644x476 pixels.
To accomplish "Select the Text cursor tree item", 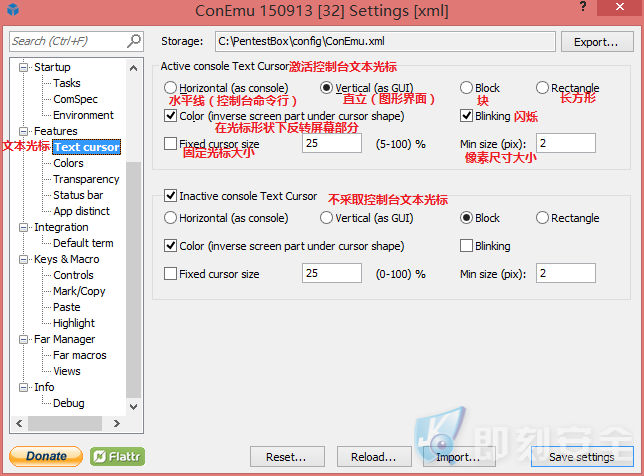I will tap(87, 147).
